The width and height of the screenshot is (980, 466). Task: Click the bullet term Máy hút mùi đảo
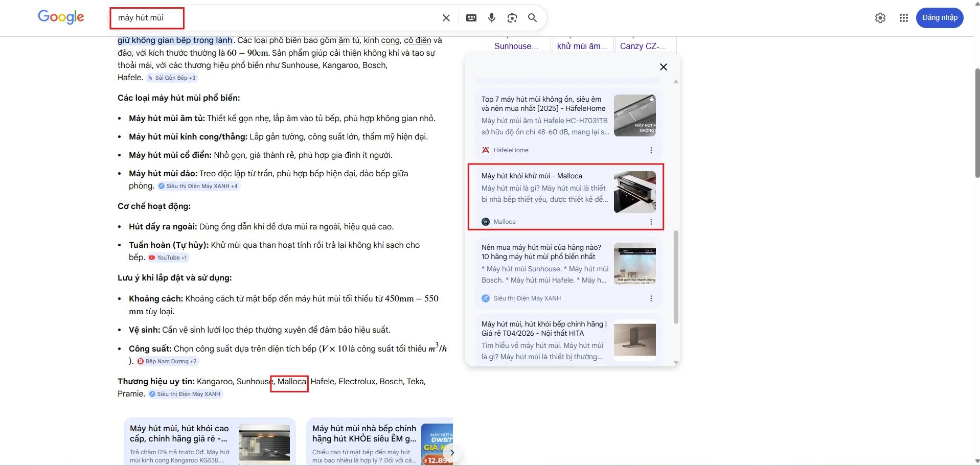pos(163,174)
